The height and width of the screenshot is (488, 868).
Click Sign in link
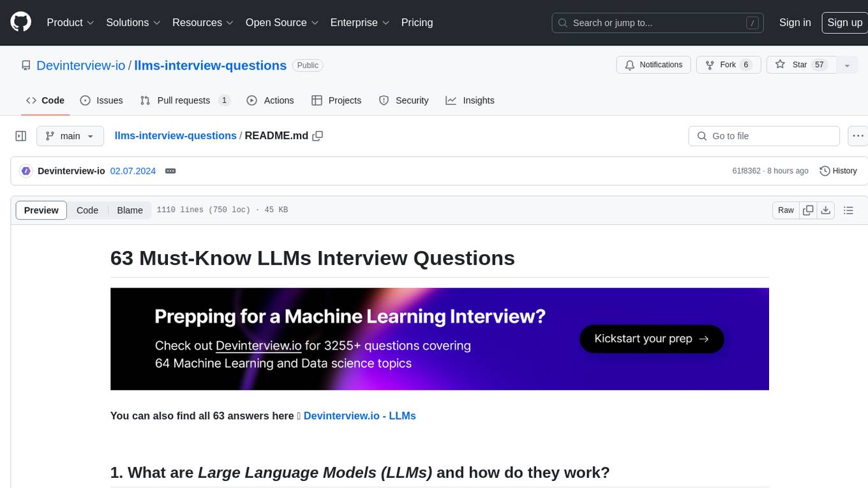[795, 22]
